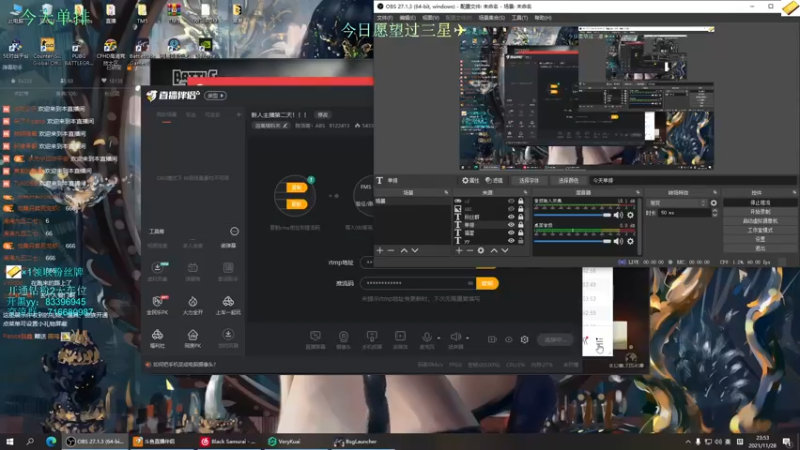Open 直播伴侣 settings gear near bottom right
Screen dimensions: 800x450
click(524, 339)
